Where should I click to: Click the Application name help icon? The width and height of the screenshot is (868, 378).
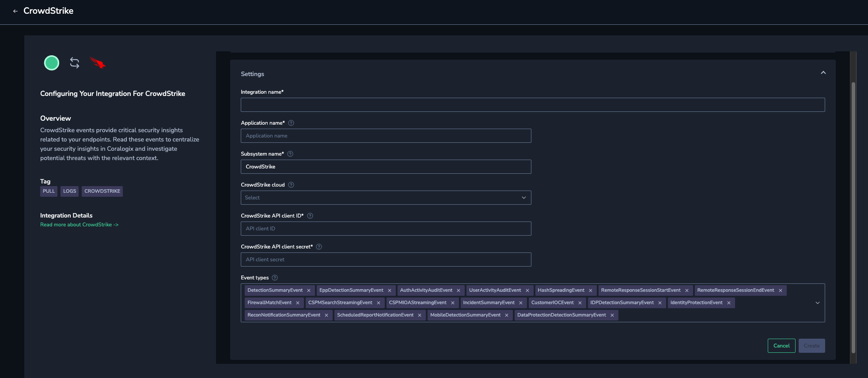coord(291,123)
